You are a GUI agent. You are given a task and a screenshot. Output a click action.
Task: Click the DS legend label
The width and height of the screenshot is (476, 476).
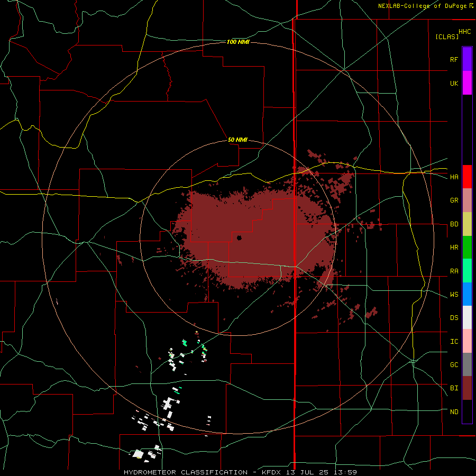pos(454,318)
